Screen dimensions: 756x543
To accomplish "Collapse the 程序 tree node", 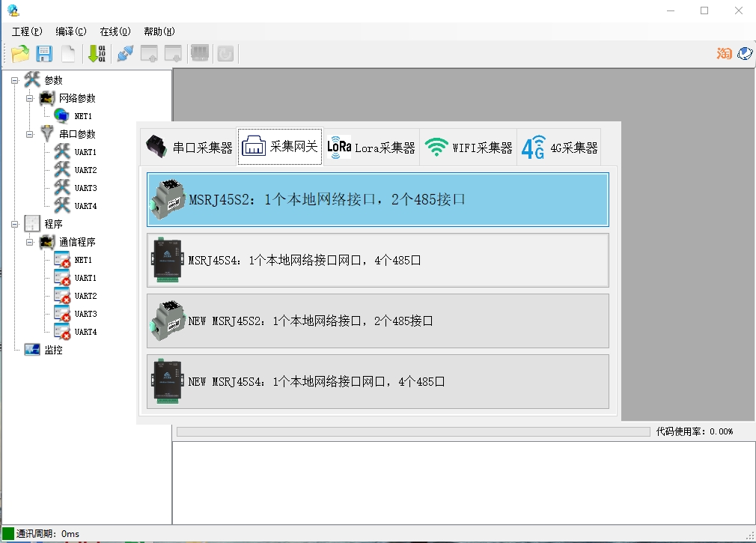I will pyautogui.click(x=15, y=224).
